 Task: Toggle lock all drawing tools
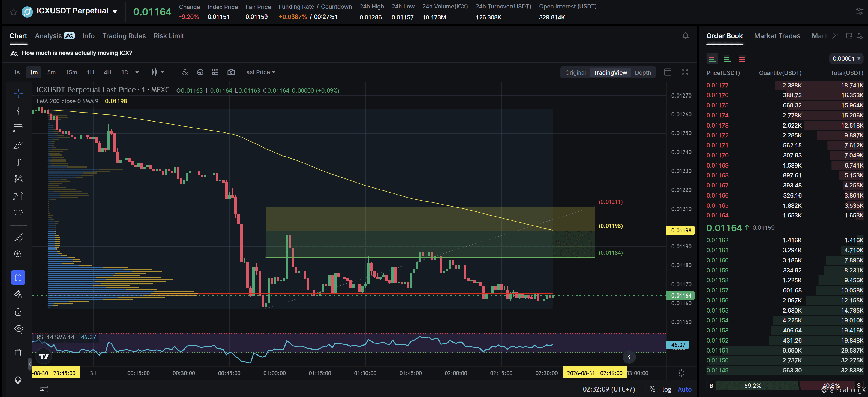tap(18, 312)
